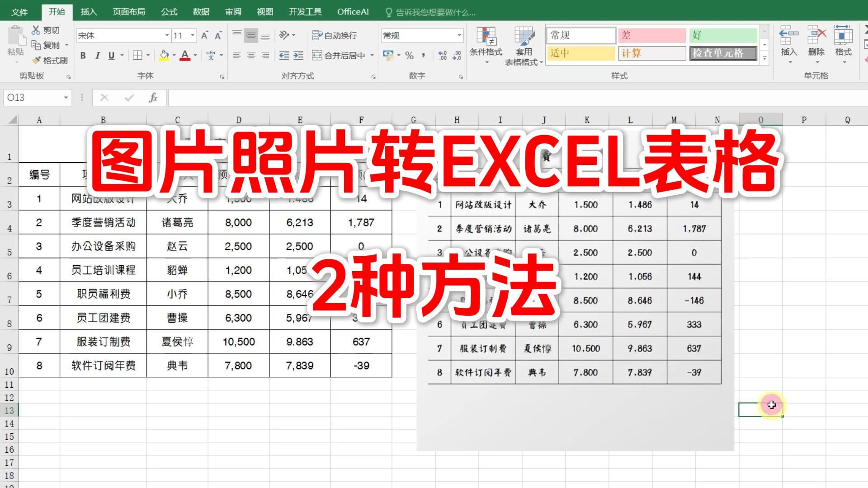Open the underline style dropdown arrow
The width and height of the screenshot is (868, 488).
point(122,55)
